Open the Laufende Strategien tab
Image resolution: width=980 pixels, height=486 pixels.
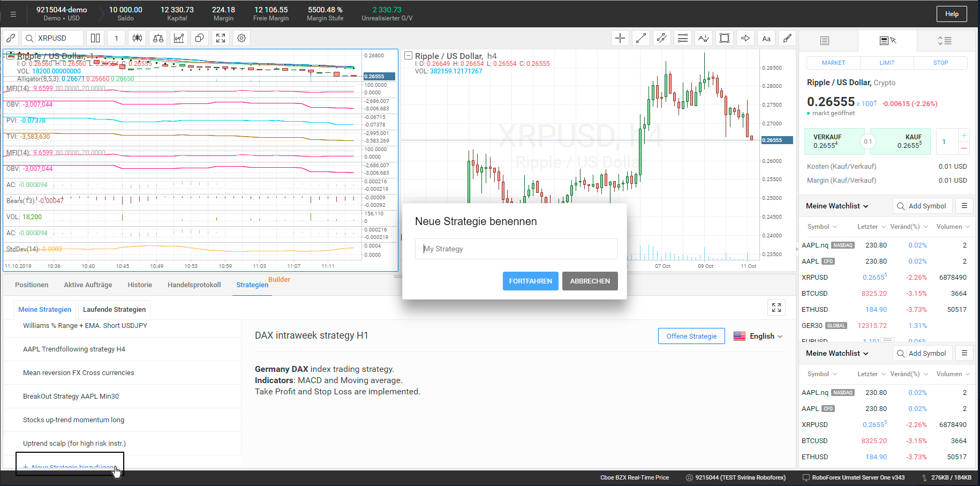114,309
